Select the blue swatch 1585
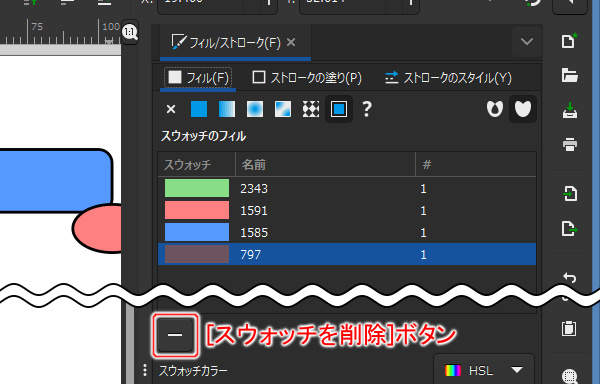 (197, 232)
